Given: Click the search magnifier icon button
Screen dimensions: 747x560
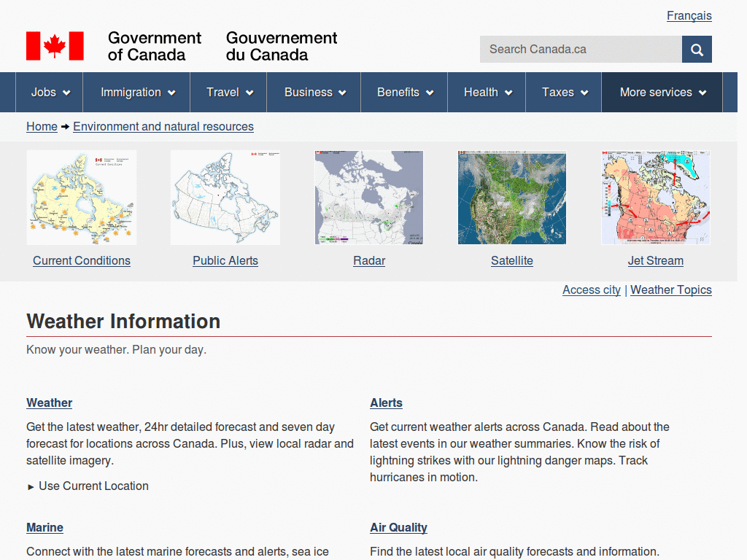Looking at the screenshot, I should [697, 49].
